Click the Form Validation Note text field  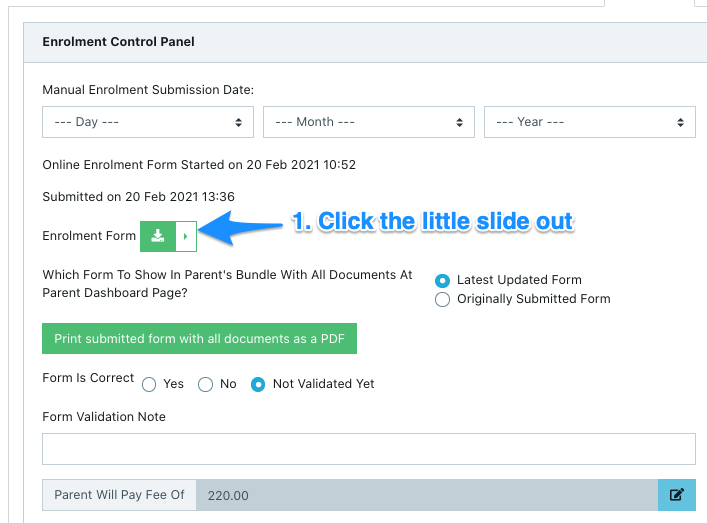click(368, 449)
